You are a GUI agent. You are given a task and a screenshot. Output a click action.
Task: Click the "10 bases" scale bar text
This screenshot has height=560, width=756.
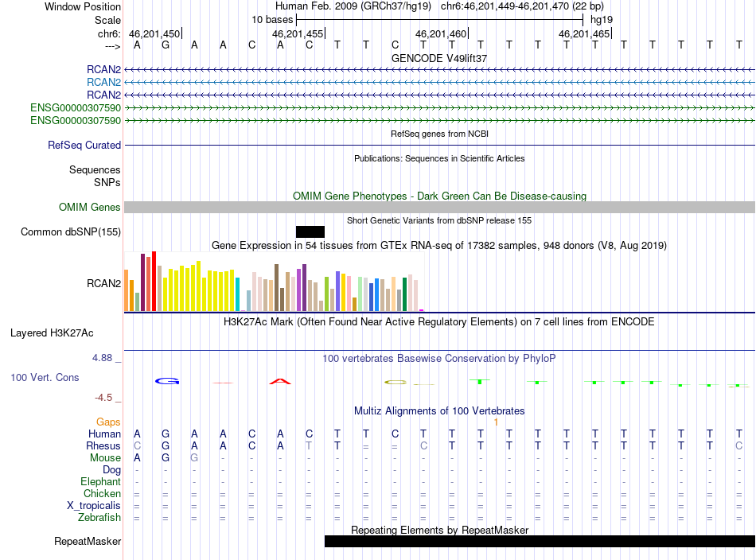pyautogui.click(x=272, y=20)
